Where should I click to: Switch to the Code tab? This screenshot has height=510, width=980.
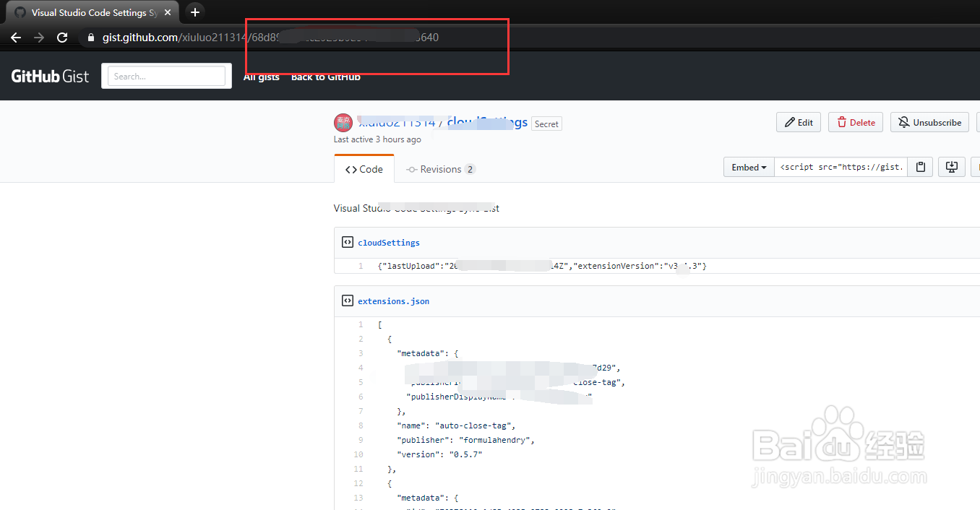pos(364,169)
